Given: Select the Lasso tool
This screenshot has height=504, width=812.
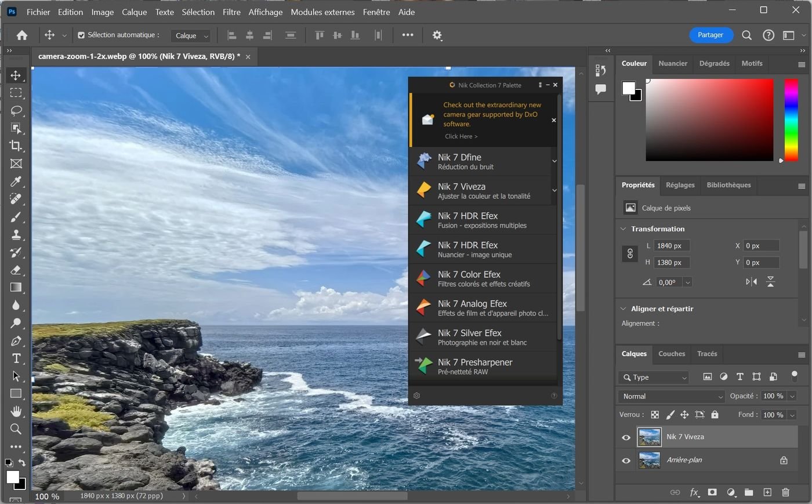Looking at the screenshot, I should (x=16, y=110).
